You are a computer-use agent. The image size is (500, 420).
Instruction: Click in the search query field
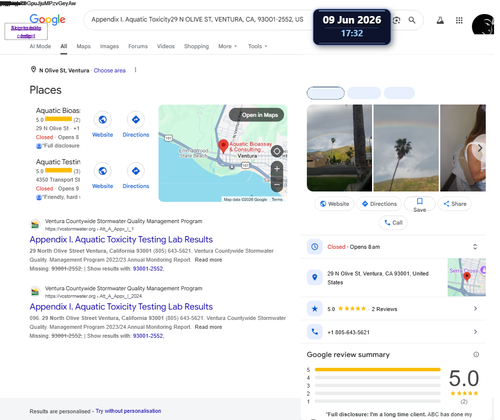[x=197, y=20]
